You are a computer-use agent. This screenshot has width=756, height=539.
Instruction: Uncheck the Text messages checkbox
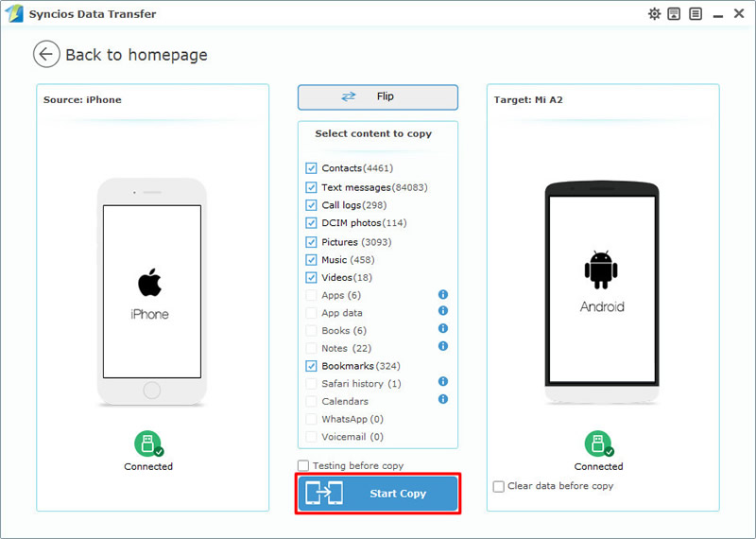[x=311, y=187]
